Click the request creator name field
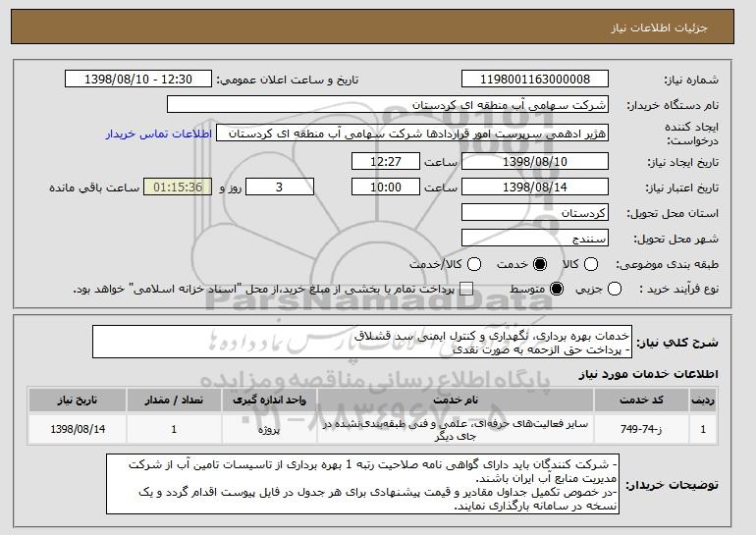This screenshot has width=756, height=535. (412, 134)
